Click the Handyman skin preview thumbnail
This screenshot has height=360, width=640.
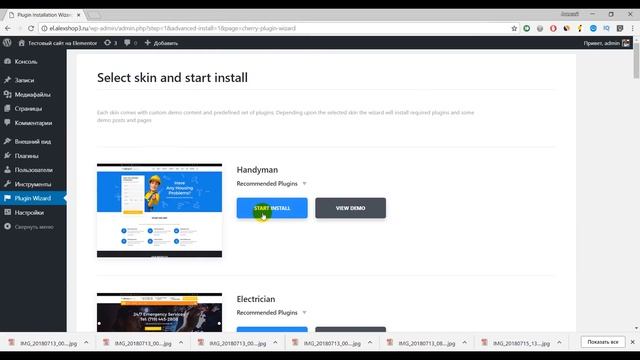160,211
